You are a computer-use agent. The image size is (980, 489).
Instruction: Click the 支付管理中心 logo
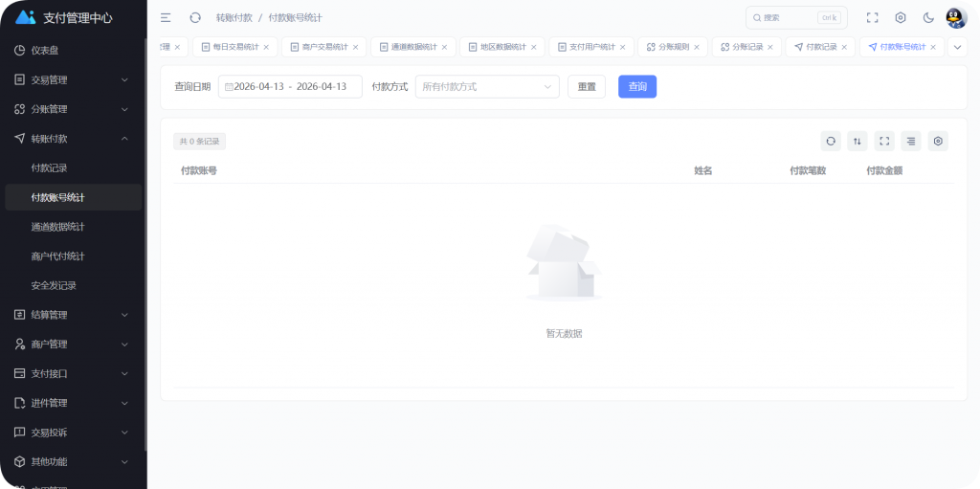(x=64, y=18)
